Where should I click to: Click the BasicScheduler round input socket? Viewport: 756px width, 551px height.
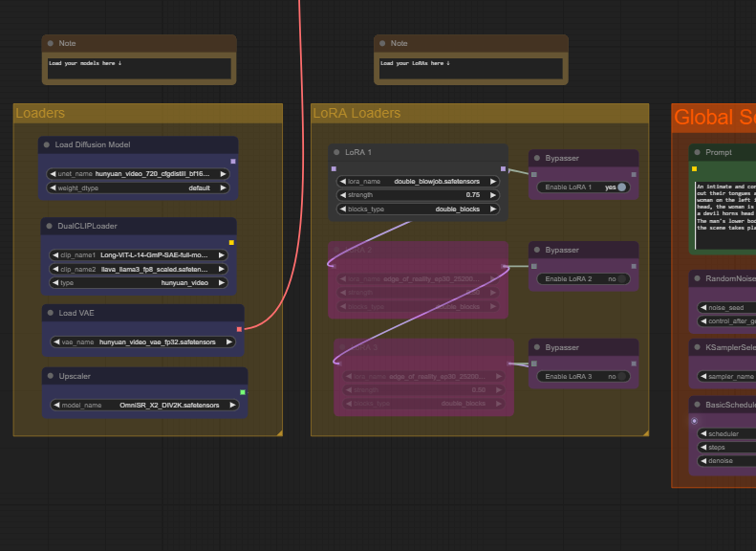pos(694,421)
